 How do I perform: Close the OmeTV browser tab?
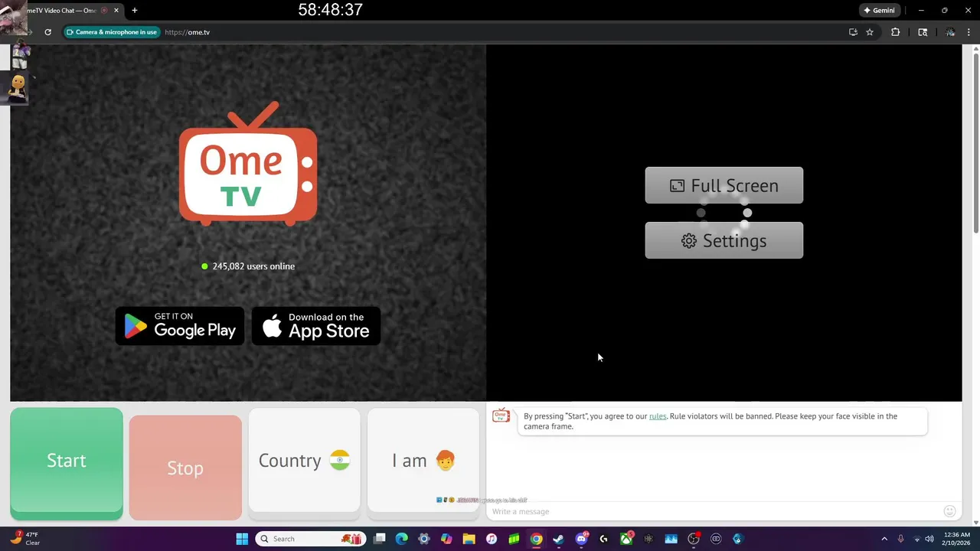click(116, 11)
